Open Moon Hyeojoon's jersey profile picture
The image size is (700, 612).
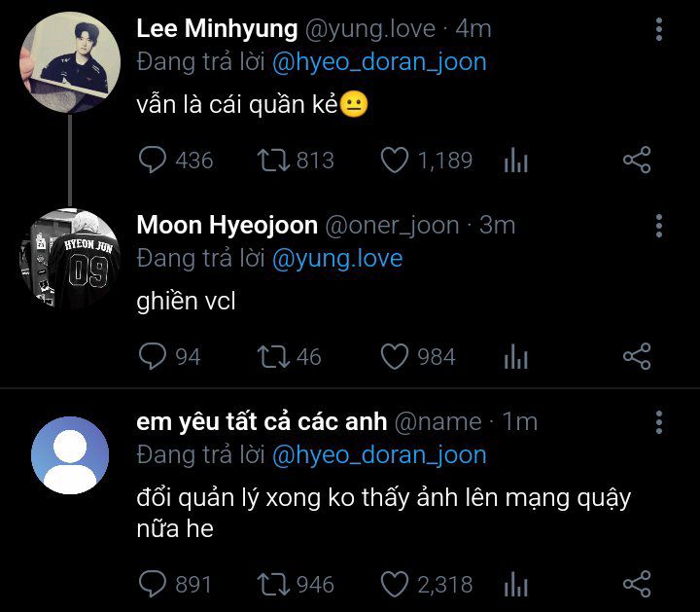[x=69, y=260]
